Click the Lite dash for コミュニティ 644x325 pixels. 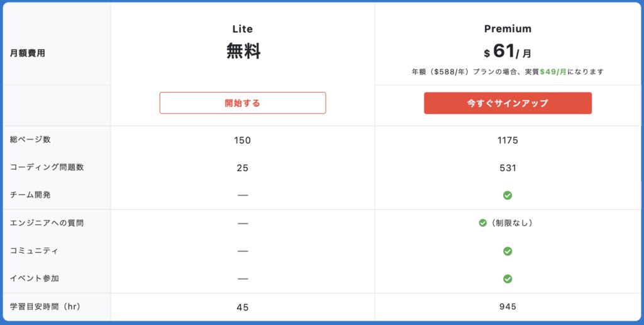243,251
